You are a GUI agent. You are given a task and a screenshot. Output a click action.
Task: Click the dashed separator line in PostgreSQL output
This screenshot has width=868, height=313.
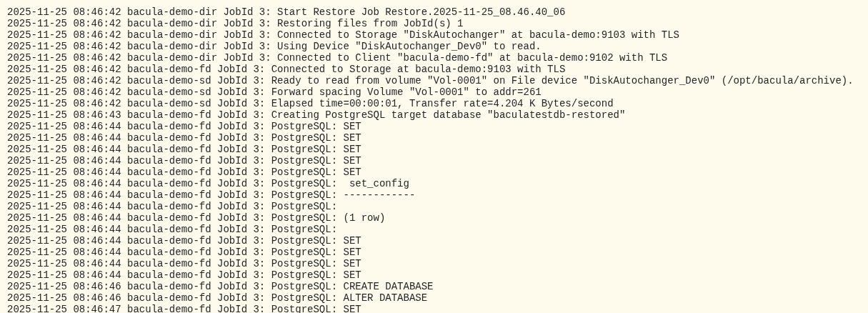click(x=379, y=195)
